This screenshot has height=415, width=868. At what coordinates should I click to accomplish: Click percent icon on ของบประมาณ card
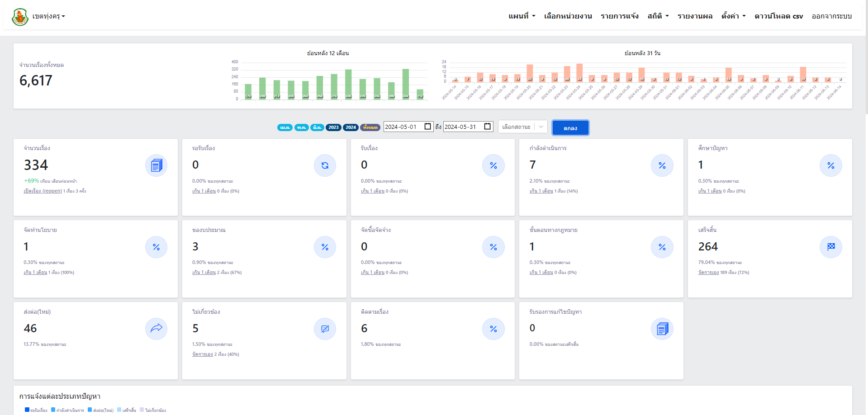click(x=325, y=247)
